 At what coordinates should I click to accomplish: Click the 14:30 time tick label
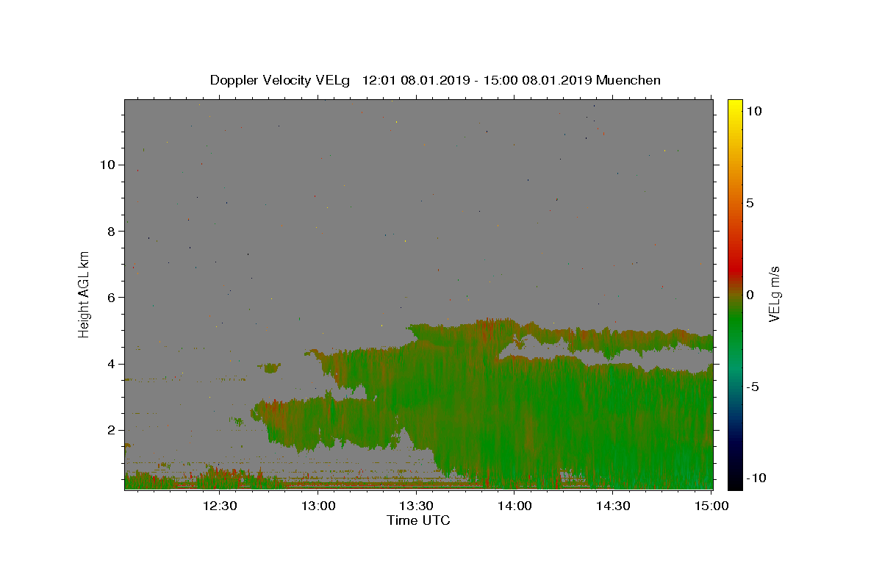click(613, 506)
